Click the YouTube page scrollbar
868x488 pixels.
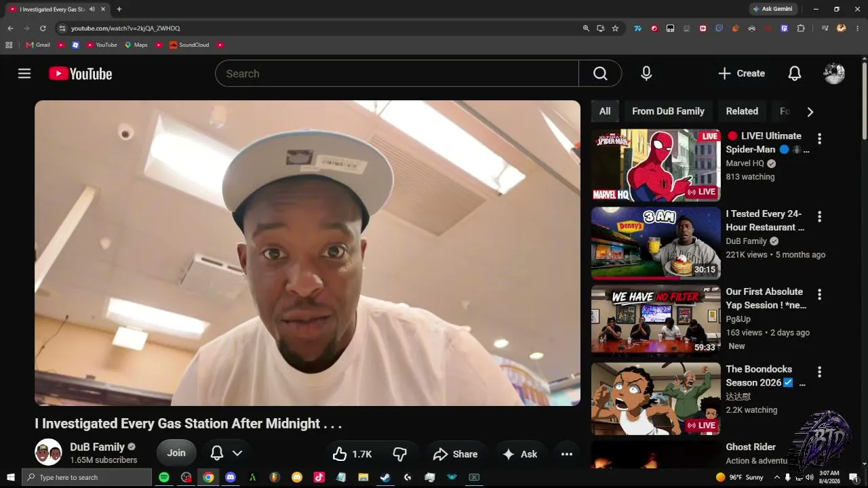click(865, 102)
